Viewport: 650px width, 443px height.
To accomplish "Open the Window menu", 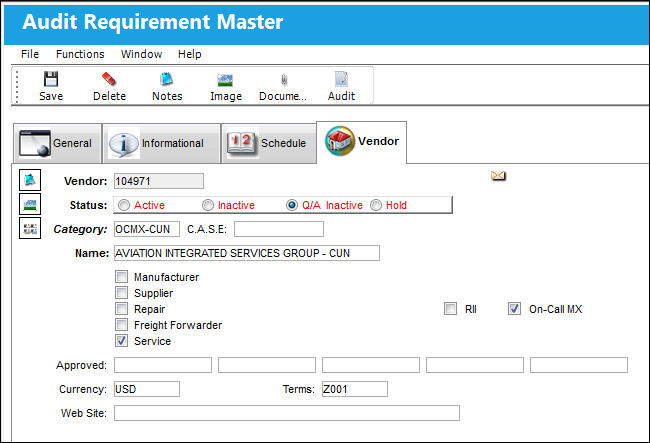I will 141,54.
